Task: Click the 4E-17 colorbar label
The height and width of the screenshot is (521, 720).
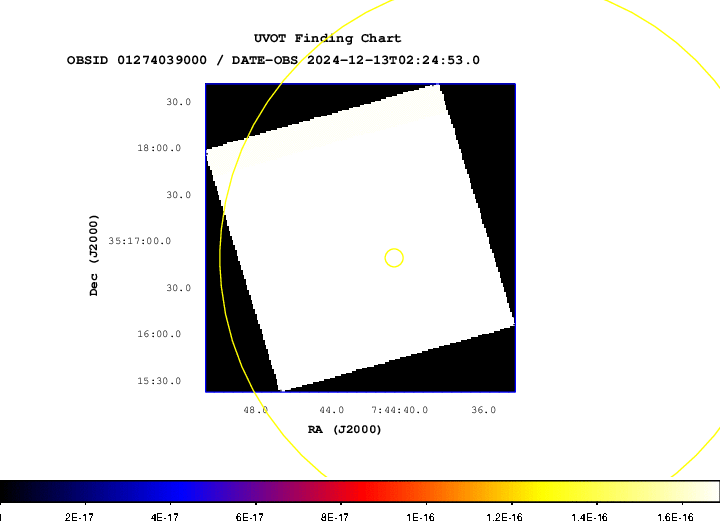Action: coord(164,517)
